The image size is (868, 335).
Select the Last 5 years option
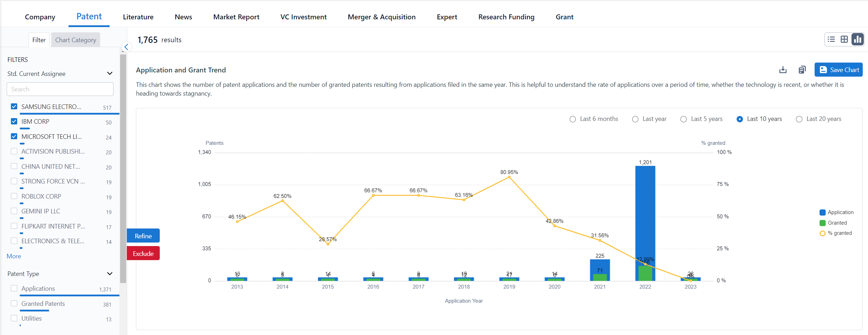pos(684,119)
